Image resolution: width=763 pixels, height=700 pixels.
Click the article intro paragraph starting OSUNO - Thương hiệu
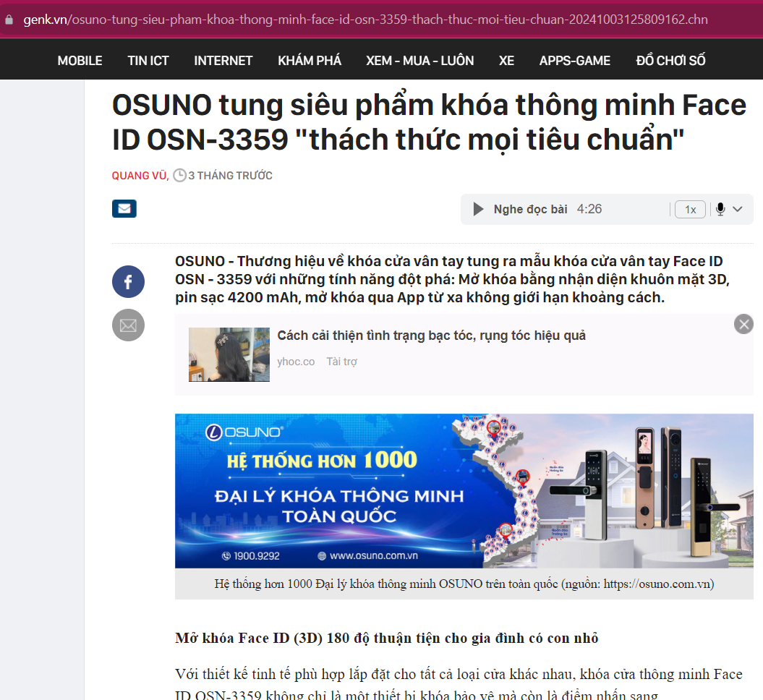point(453,279)
